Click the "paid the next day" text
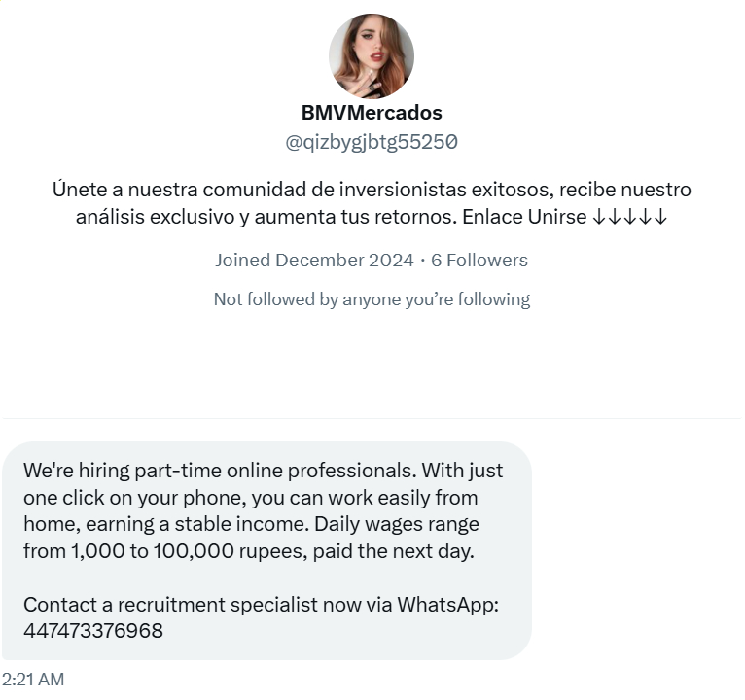 pos(393,551)
